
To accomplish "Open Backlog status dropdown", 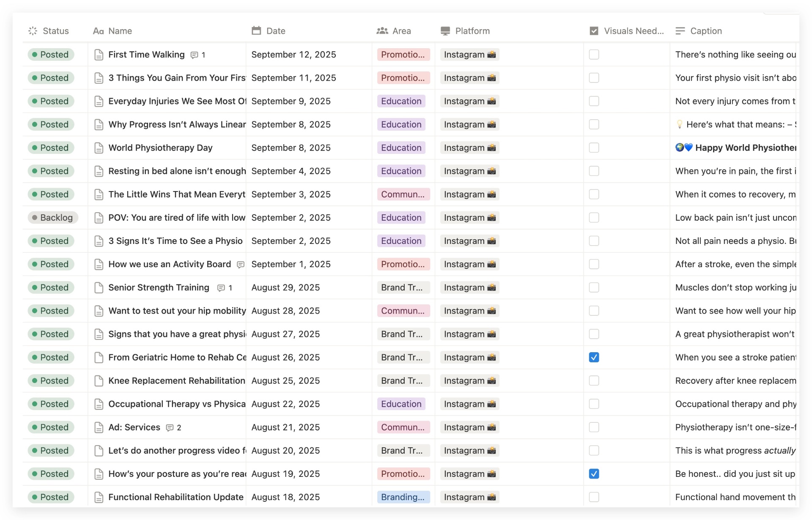I will 53,217.
